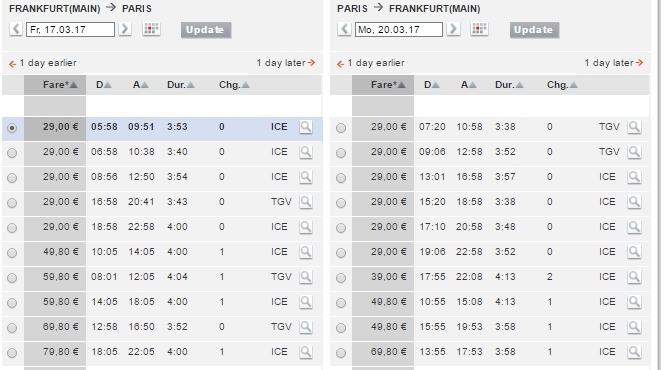Screen dimensions: 661x370
Task: Select the 13:01 return ICE connection
Action: (341, 178)
